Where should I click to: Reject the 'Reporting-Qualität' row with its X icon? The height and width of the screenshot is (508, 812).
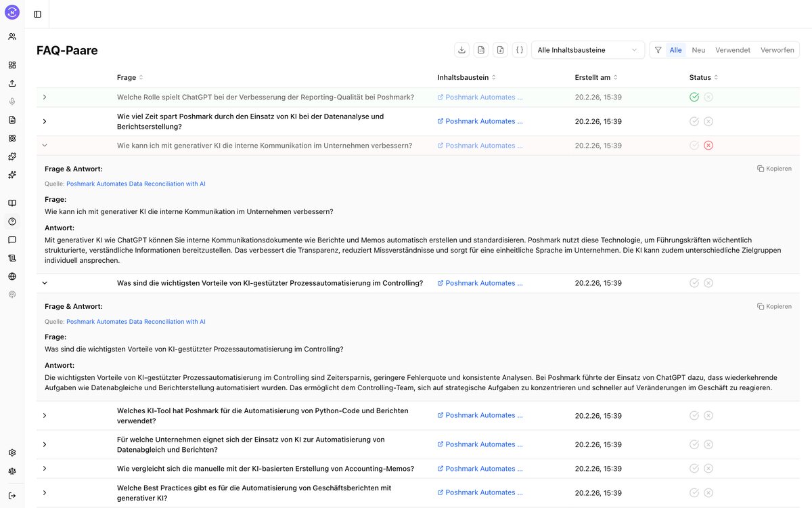[x=708, y=98]
